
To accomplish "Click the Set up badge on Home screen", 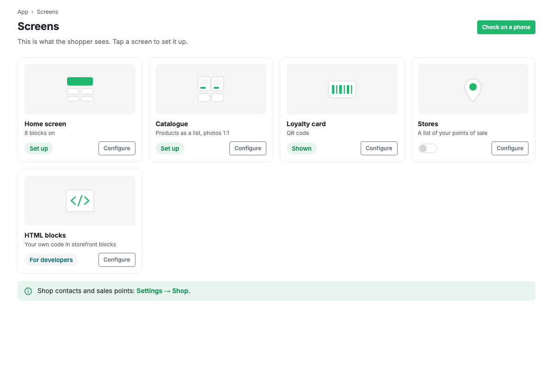I will click(39, 148).
